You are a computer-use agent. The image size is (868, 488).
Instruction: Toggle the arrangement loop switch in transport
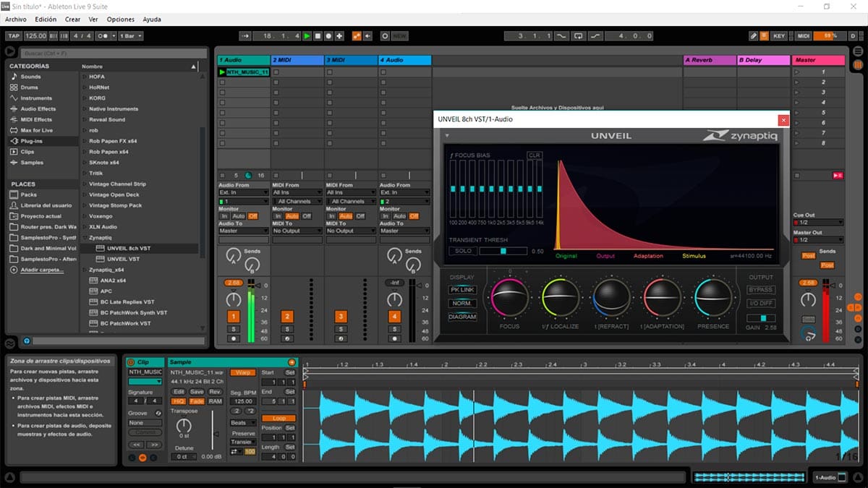(x=578, y=35)
